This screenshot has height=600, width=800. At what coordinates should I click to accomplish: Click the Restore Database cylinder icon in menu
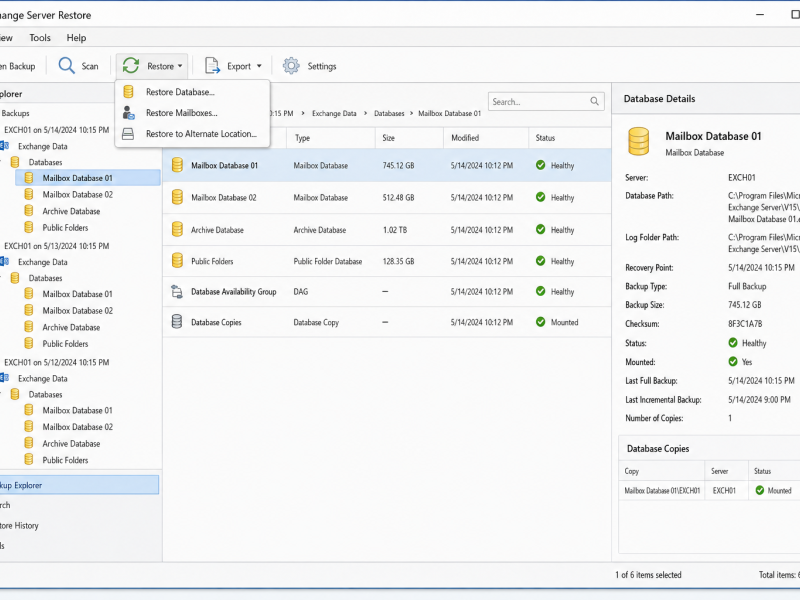[129, 92]
